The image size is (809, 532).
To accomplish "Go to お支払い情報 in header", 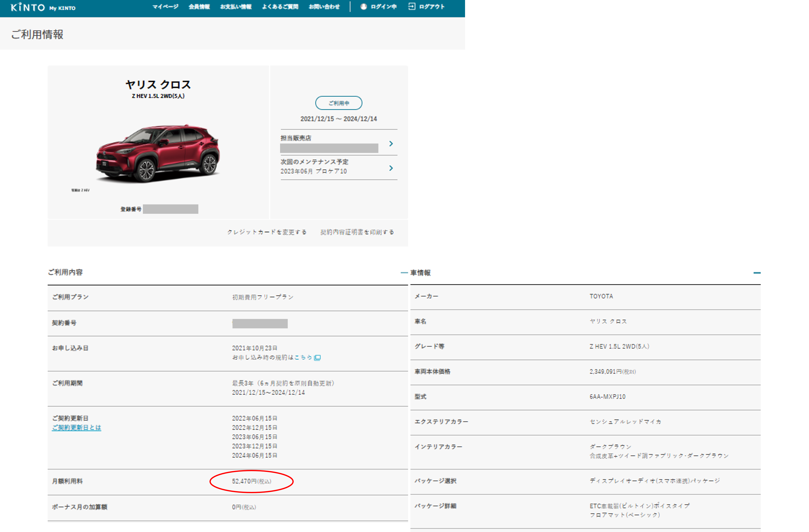I will 235,7.
